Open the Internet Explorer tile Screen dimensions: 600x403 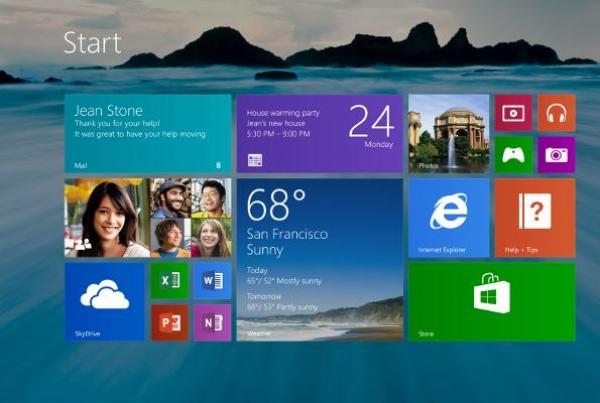click(x=448, y=217)
